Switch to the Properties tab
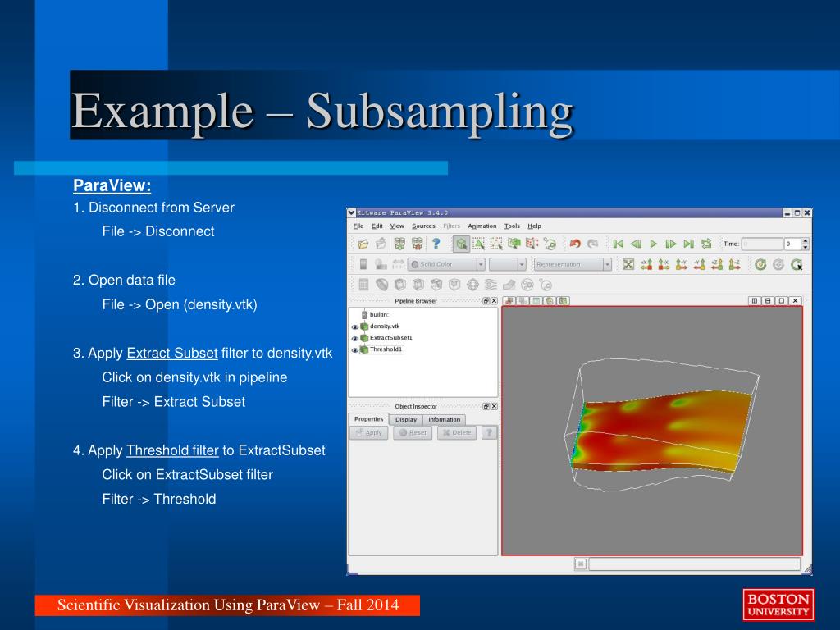The image size is (840, 630). 368,419
